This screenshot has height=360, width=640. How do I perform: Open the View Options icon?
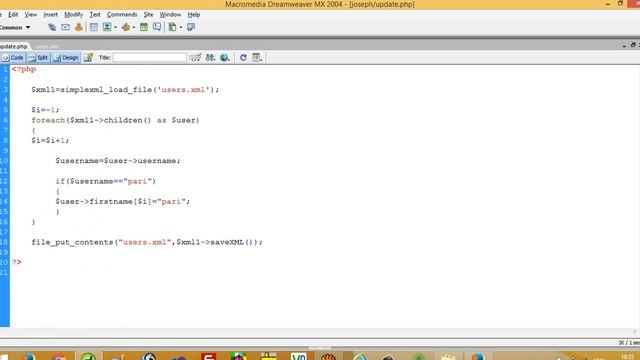point(257,58)
